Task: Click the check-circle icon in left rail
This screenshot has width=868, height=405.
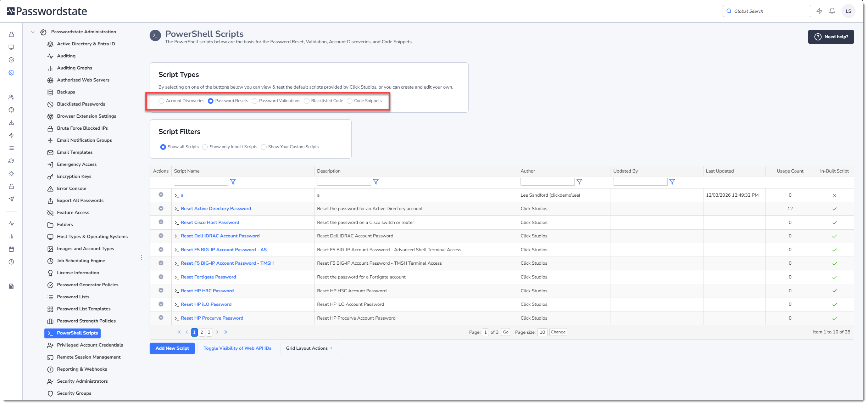Action: 11,60
